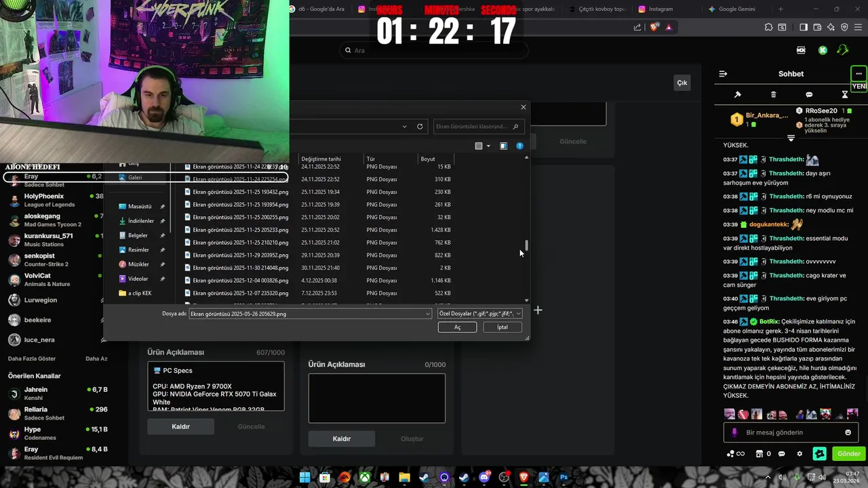This screenshot has height=488, width=868.
Task: Click Daha Az in sidebar
Action: tap(96, 359)
